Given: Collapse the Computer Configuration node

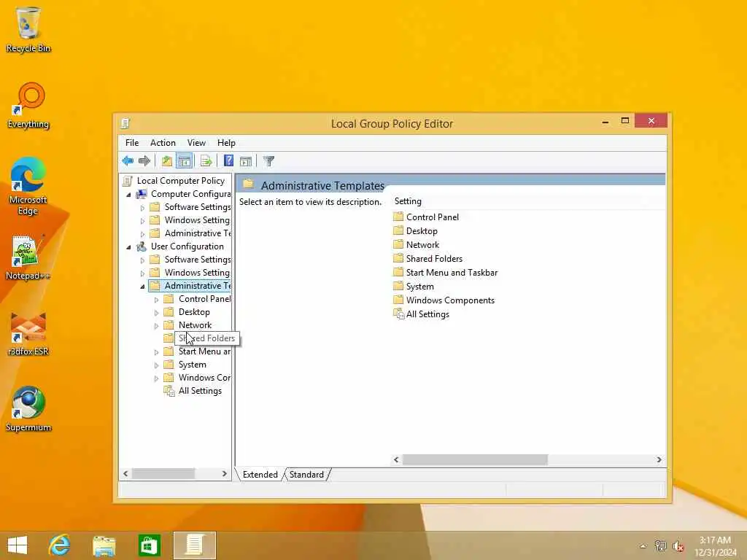Looking at the screenshot, I should click(128, 194).
